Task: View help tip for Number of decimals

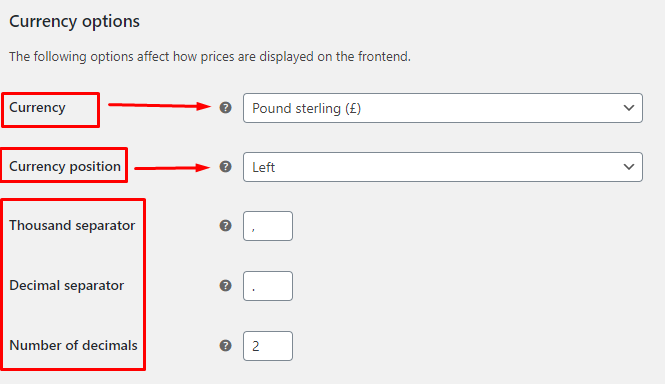Action: [225, 346]
